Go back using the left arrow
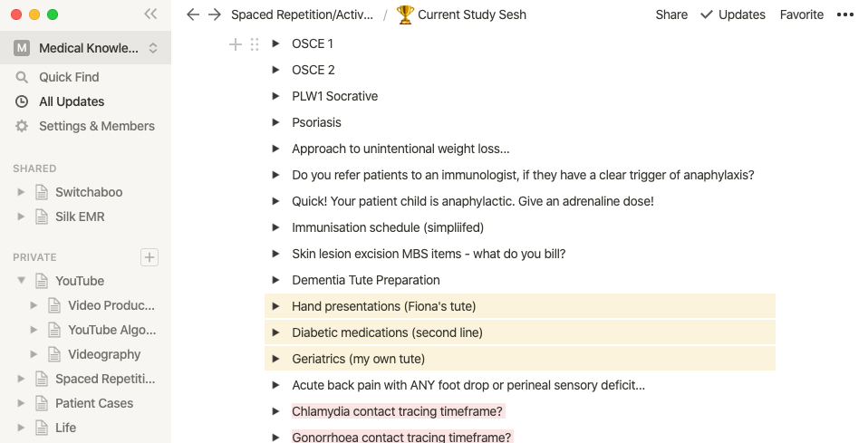The image size is (868, 443). pos(192,14)
